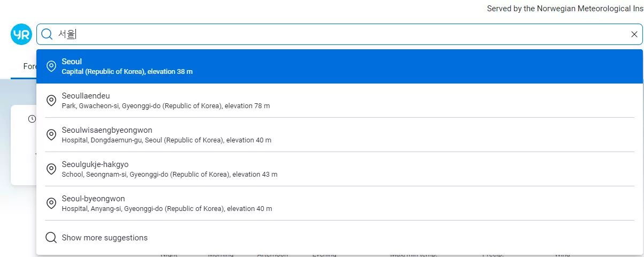Click the magnifier icon beside Show more suggestions

point(51,238)
